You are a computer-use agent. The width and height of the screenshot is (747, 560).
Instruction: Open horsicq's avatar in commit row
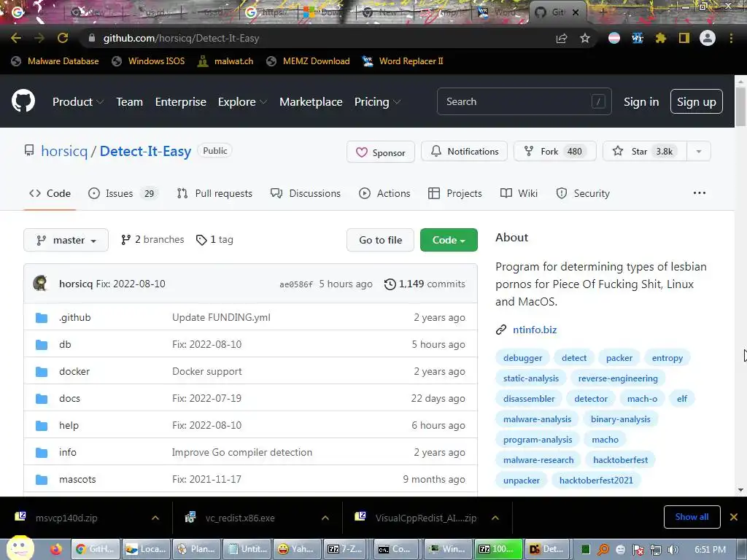point(41,284)
